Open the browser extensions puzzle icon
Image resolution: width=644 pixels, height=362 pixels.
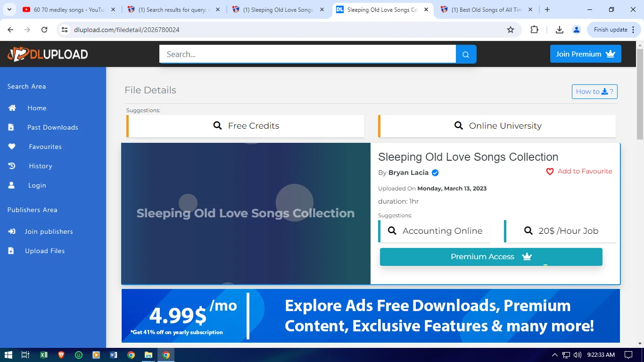534,30
